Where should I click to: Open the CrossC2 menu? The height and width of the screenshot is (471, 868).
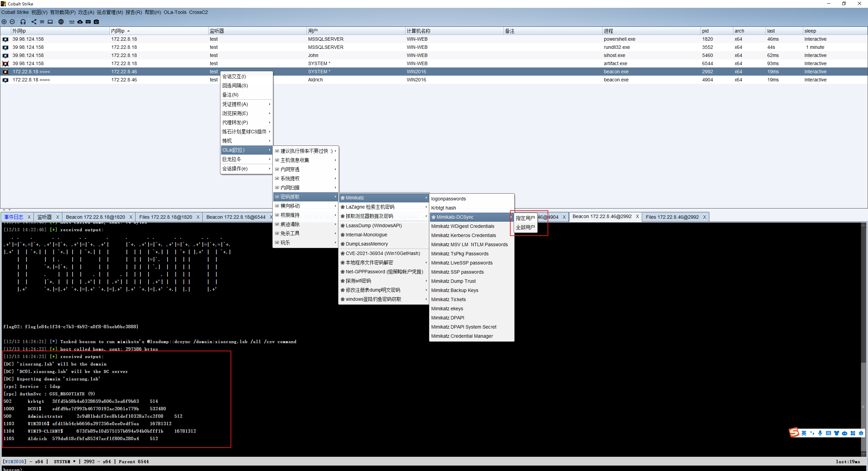point(198,12)
